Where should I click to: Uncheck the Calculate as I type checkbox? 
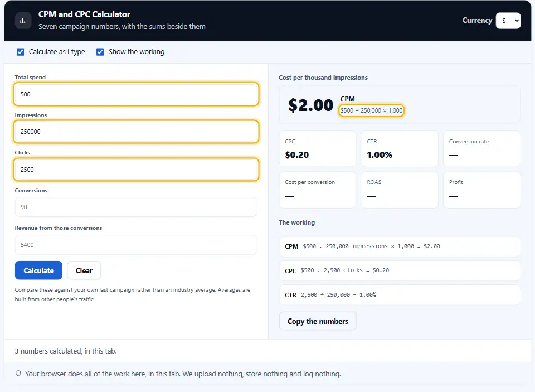click(21, 52)
